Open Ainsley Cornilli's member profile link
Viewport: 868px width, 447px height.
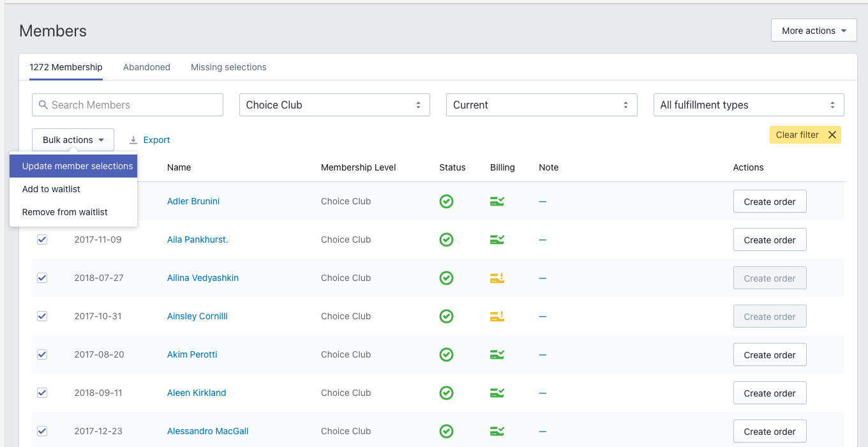click(197, 316)
